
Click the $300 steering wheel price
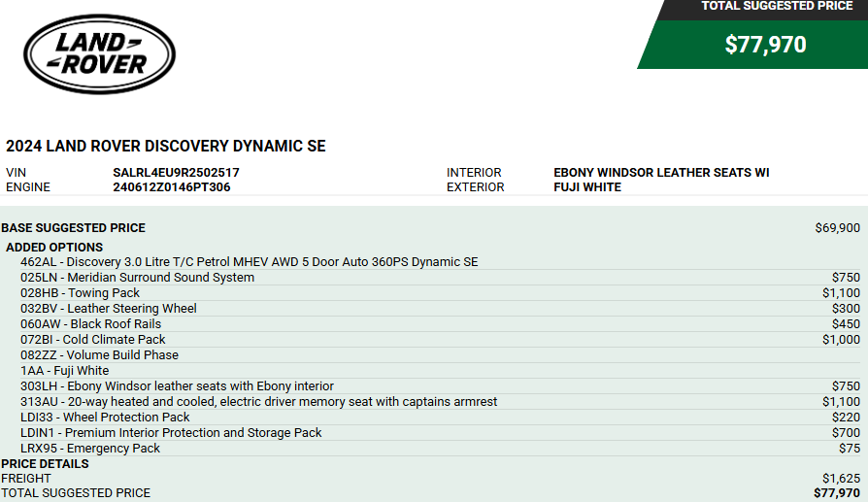[x=846, y=308]
